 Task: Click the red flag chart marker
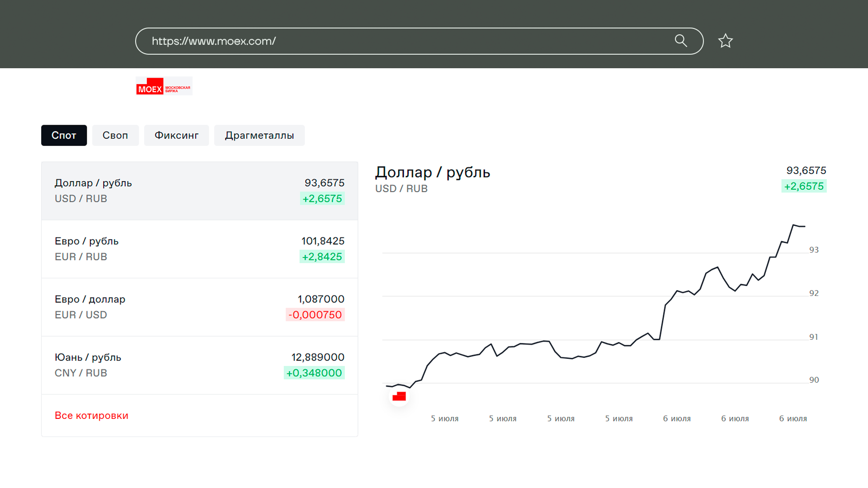coord(399,397)
